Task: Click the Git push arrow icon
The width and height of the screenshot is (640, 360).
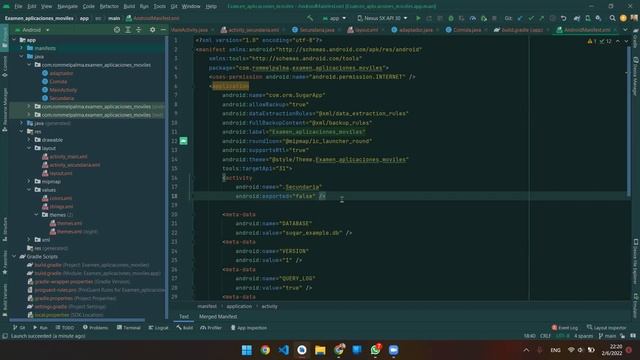Action: [x=541, y=18]
